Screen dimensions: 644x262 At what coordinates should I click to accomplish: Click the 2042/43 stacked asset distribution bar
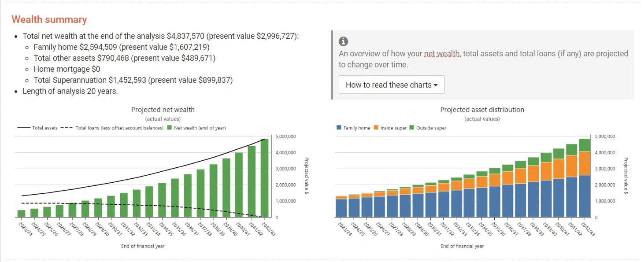click(585, 178)
